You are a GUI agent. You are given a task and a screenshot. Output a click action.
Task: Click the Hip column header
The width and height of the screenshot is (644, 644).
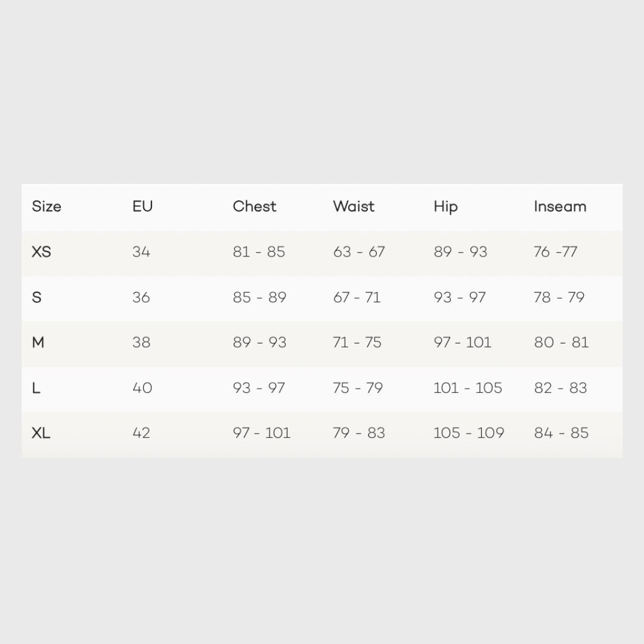tap(445, 206)
